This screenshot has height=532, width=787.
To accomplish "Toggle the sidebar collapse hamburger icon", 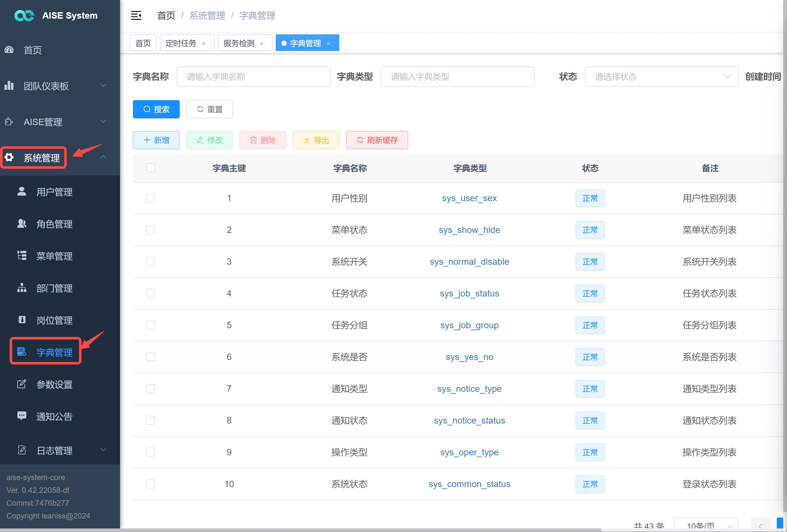I will click(x=136, y=16).
